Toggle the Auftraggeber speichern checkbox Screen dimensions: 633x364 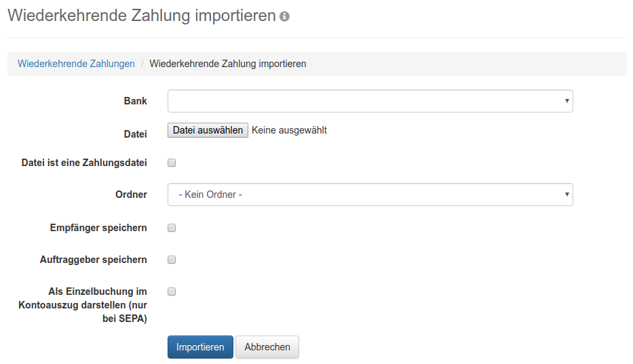172,260
